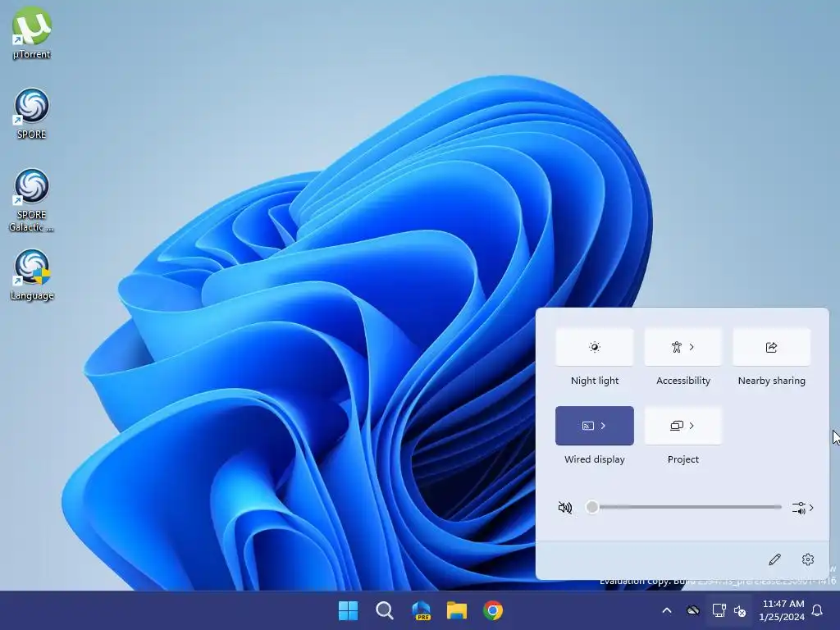Click the cloud sync tray icon
The width and height of the screenshot is (840, 630).
[x=693, y=610]
